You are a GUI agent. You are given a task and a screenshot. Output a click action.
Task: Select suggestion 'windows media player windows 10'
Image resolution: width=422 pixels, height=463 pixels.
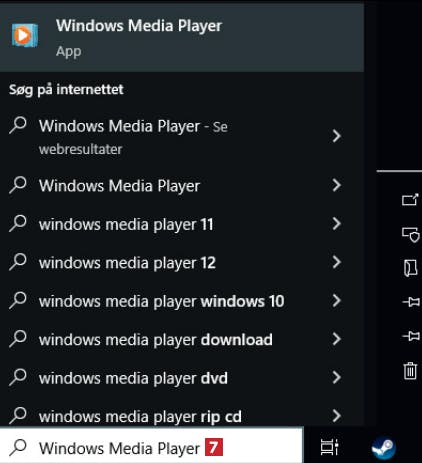click(182, 301)
